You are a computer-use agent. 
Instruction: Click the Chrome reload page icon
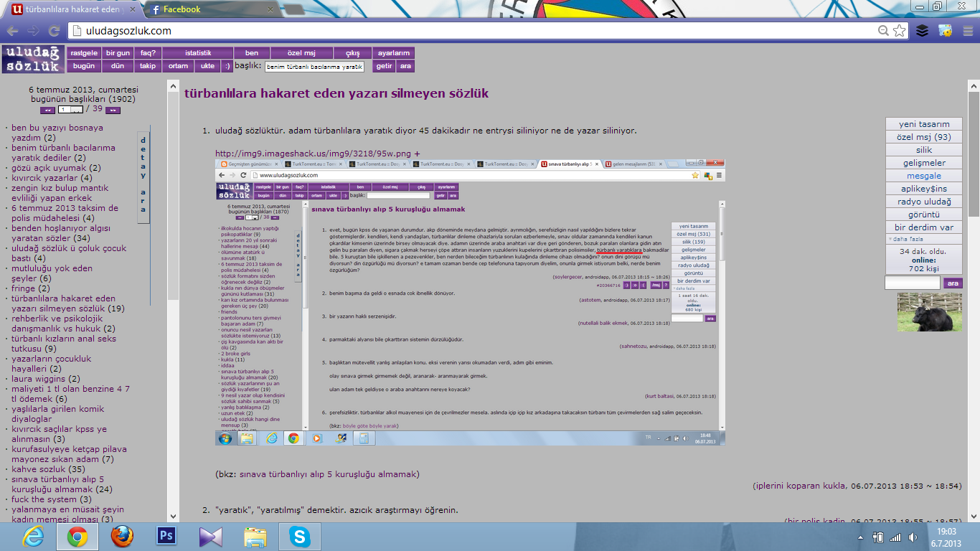pyautogui.click(x=54, y=31)
